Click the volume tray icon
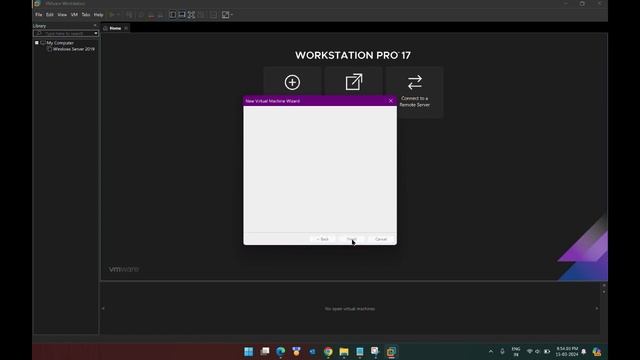Screen dimensions: 640x360 537,351
